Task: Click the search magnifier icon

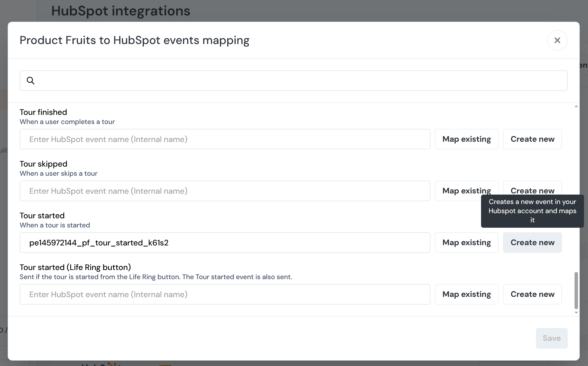Action: tap(31, 81)
